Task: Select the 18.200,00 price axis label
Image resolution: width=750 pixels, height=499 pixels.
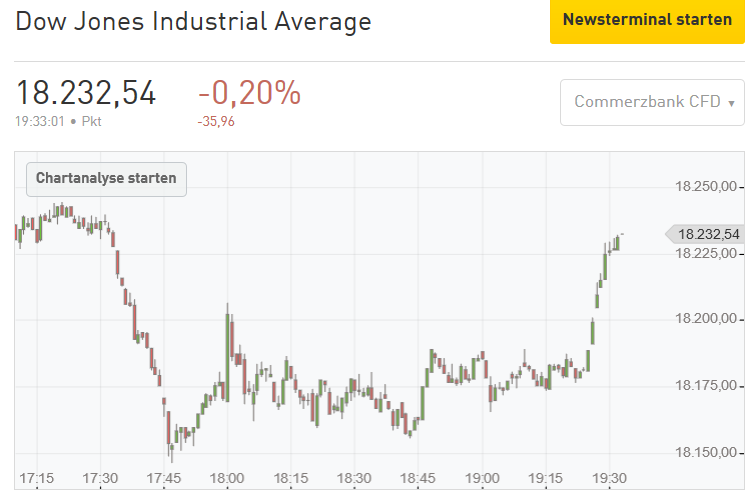Action: (706, 319)
